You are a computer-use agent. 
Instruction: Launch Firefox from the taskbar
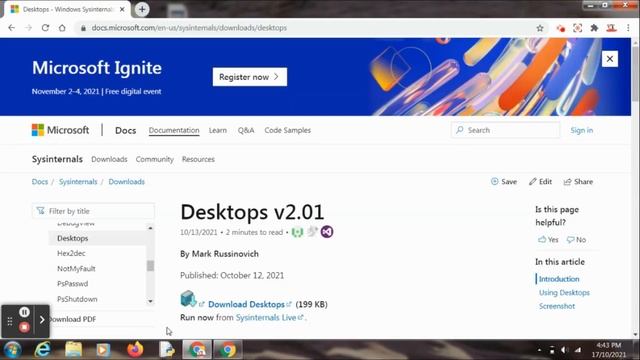135,350
